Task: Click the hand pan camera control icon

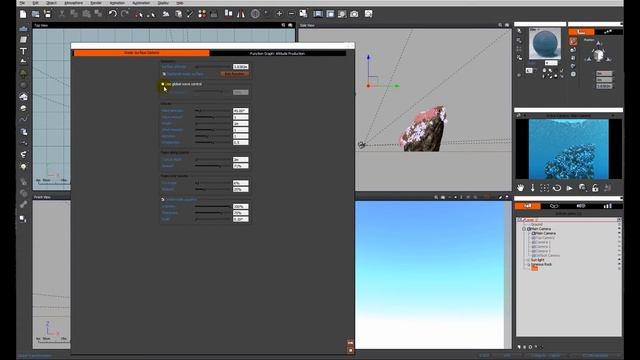Action: [x=520, y=188]
